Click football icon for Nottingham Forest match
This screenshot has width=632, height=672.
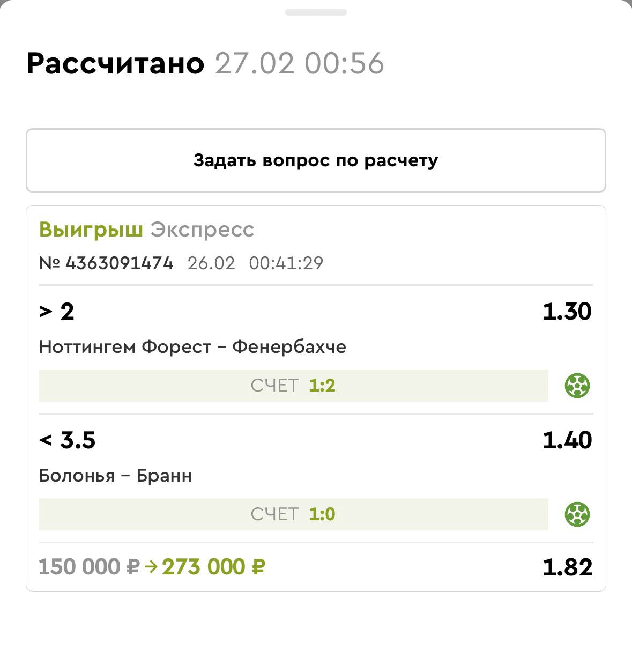tap(577, 386)
